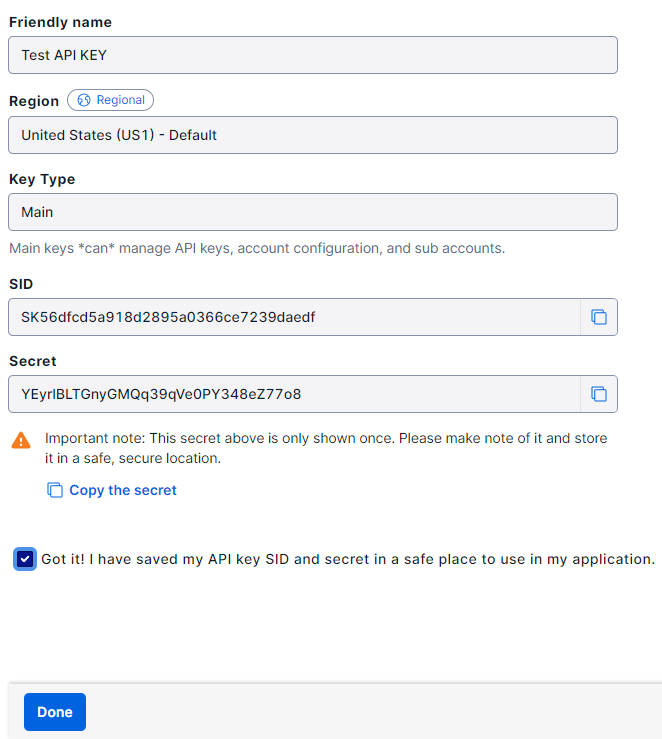
Task: Click the word 'Regional' in the badge
Action: tap(121, 100)
